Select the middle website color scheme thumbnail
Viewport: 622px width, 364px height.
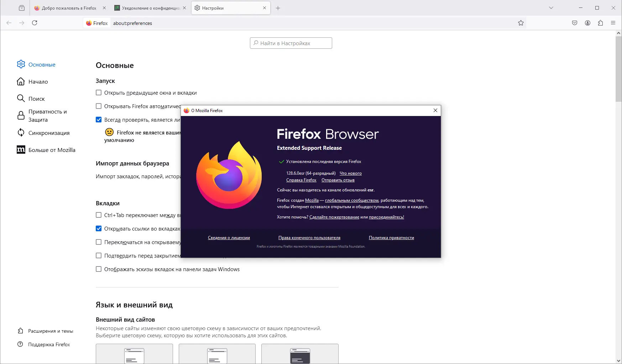(217, 354)
